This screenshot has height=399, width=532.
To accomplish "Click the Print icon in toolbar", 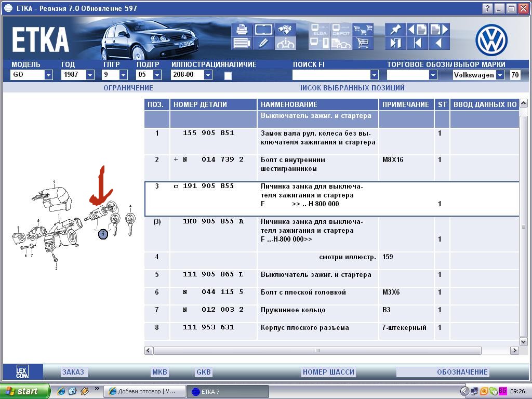I will tap(242, 30).
